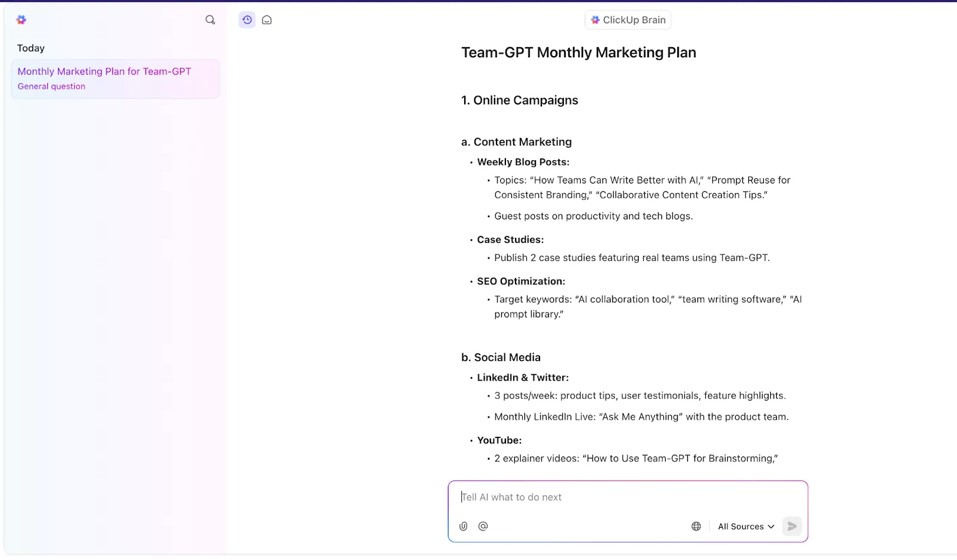This screenshot has height=560, width=957.
Task: Expand the All Sources dropdown
Action: click(746, 527)
